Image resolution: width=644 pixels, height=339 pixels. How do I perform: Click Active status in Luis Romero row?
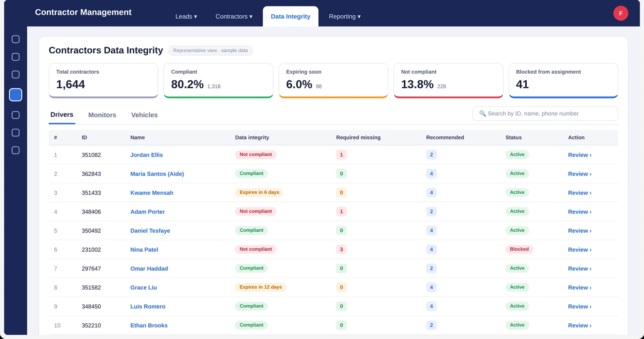coord(517,306)
